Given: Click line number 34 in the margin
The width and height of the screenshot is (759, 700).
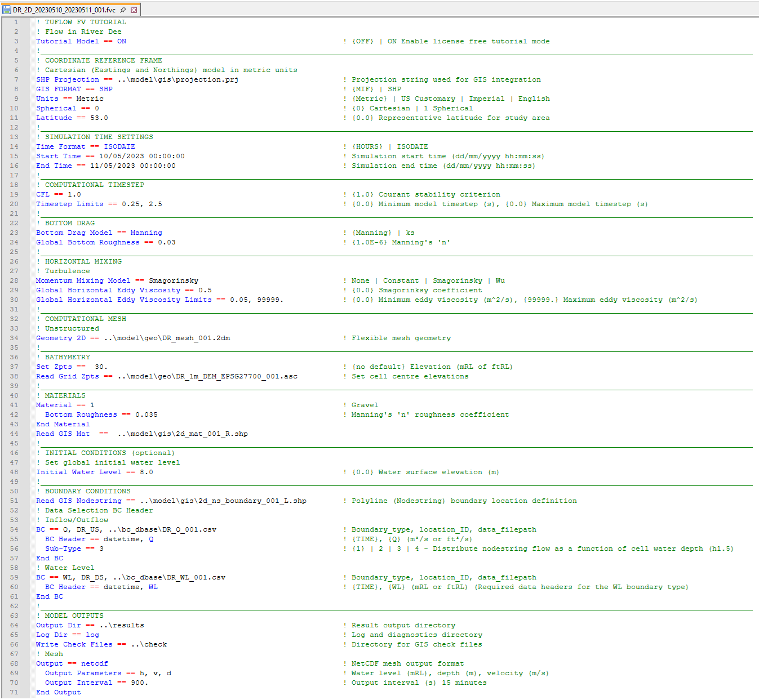Looking at the screenshot, I should pos(15,338).
